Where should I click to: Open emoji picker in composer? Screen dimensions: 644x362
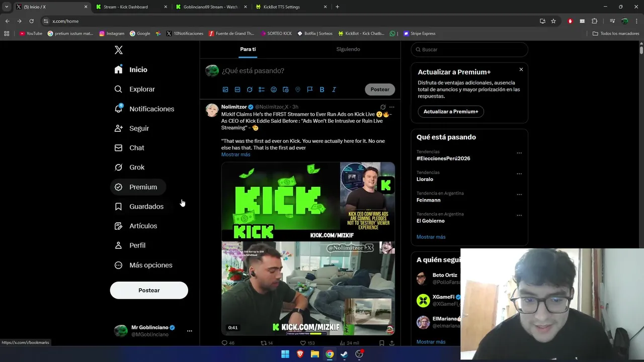pyautogui.click(x=274, y=89)
